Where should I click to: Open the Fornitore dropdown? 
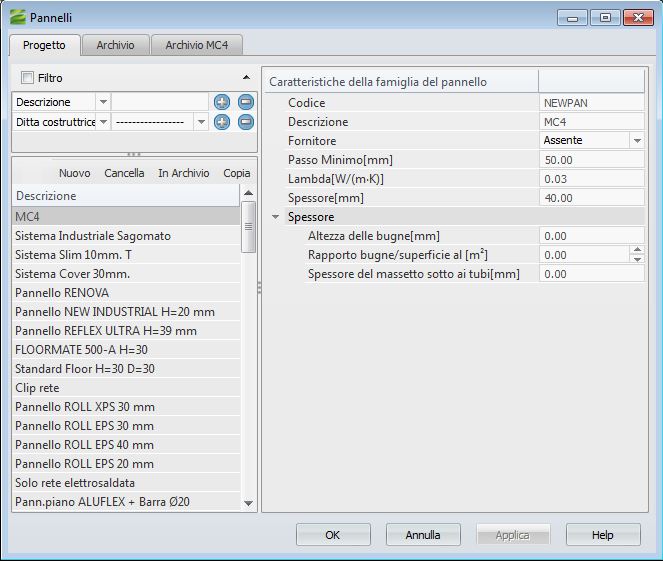pyautogui.click(x=637, y=141)
